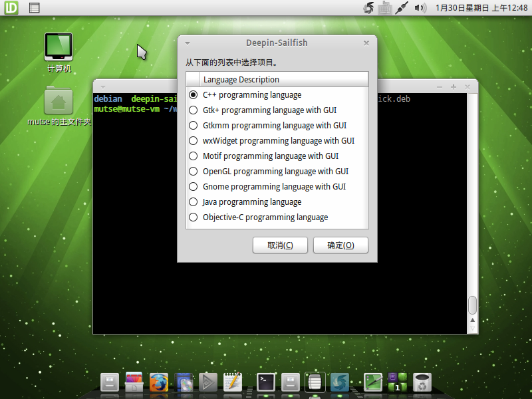Open the Sailfish swirl tray icon
The width and height of the screenshot is (532, 399).
click(368, 8)
